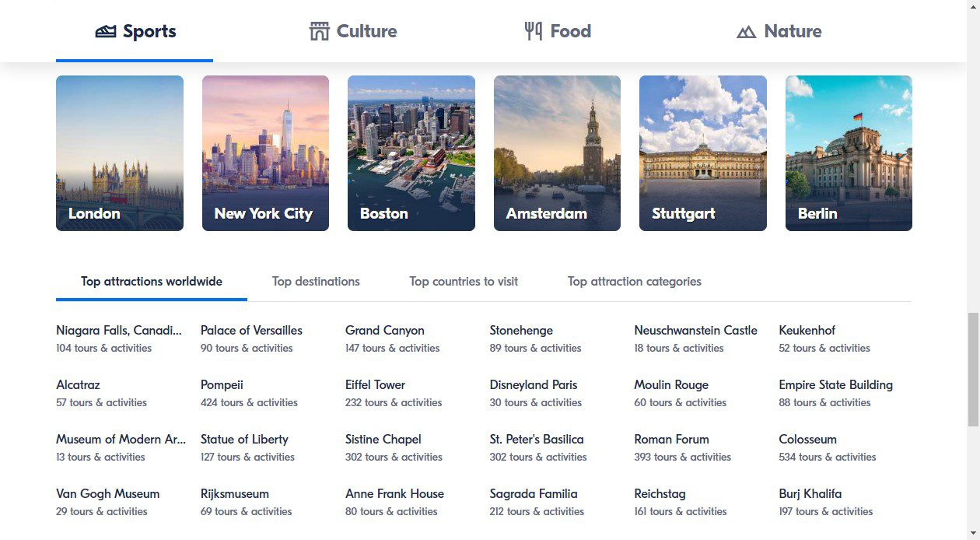Open the London destination card

pyautogui.click(x=120, y=153)
